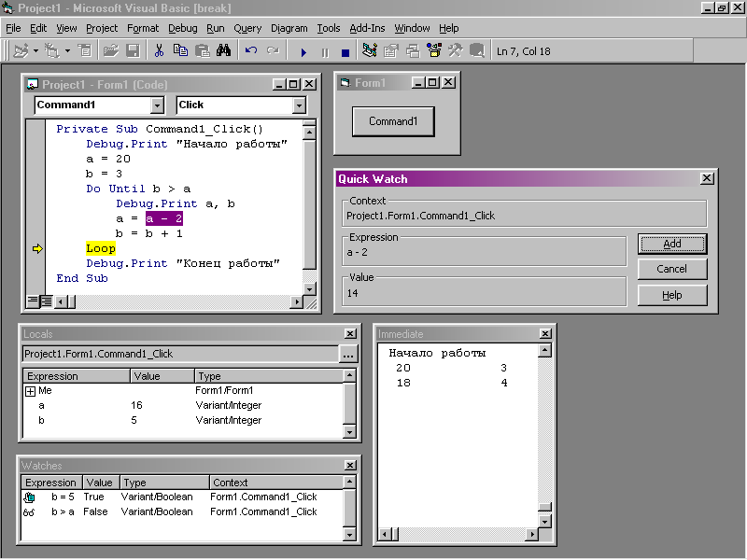Open the Command1 object dropdown in code window
This screenshot has width=747, height=560.
click(157, 105)
